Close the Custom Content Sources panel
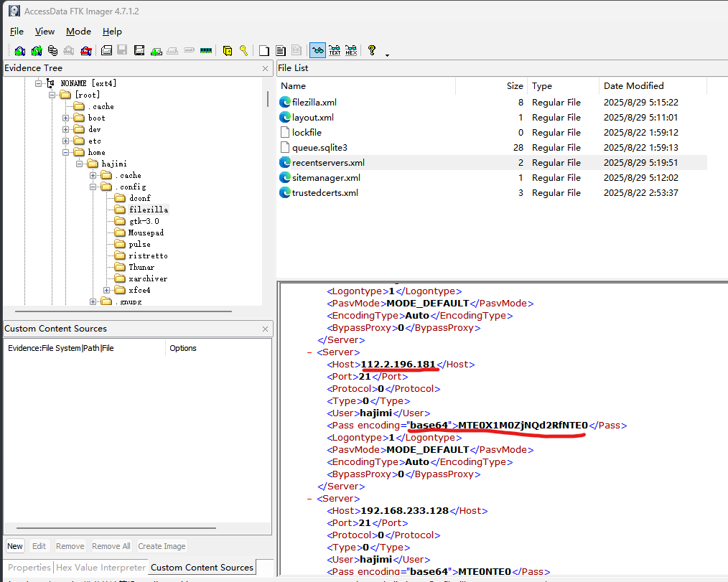728x582 pixels. click(265, 329)
